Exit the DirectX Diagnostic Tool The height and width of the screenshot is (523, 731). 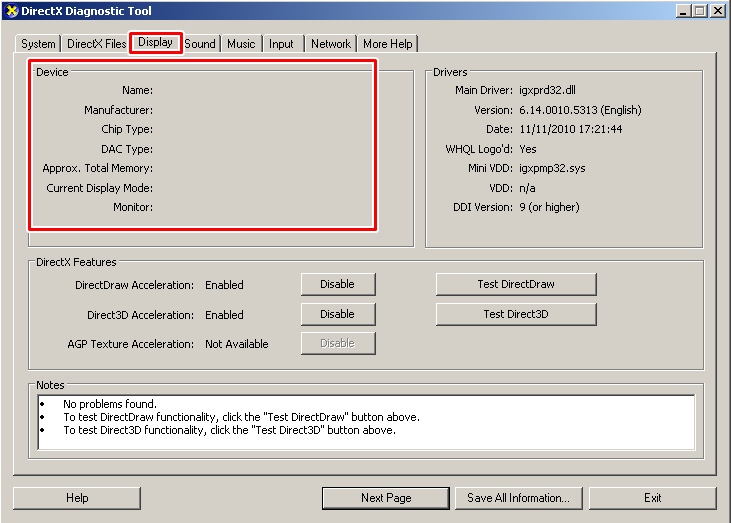point(653,498)
